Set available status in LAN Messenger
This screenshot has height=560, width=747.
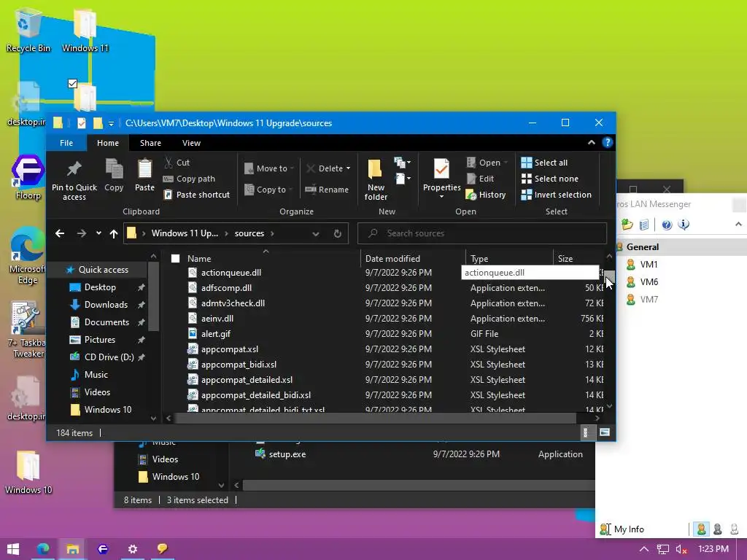tap(701, 529)
